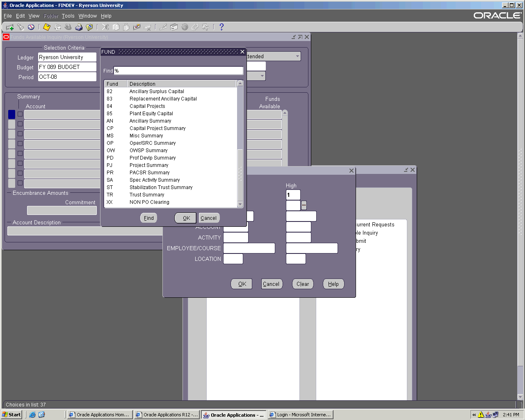Click the Print toolbar icon
Viewport: 525px width, 420px height.
pyautogui.click(x=79, y=27)
